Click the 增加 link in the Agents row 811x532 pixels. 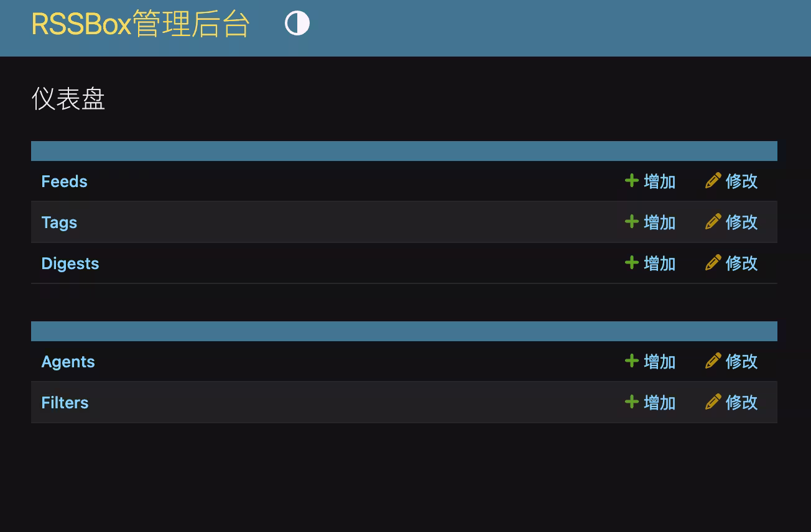click(659, 361)
